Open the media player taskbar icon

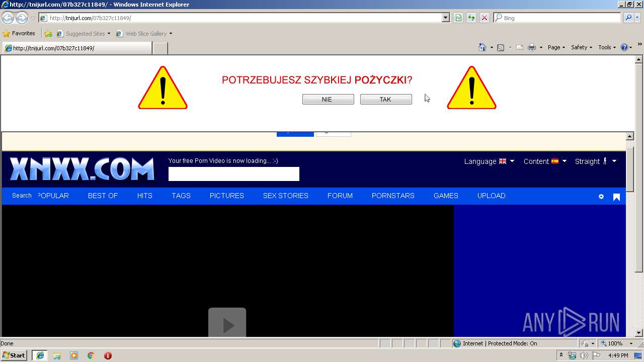click(x=74, y=355)
